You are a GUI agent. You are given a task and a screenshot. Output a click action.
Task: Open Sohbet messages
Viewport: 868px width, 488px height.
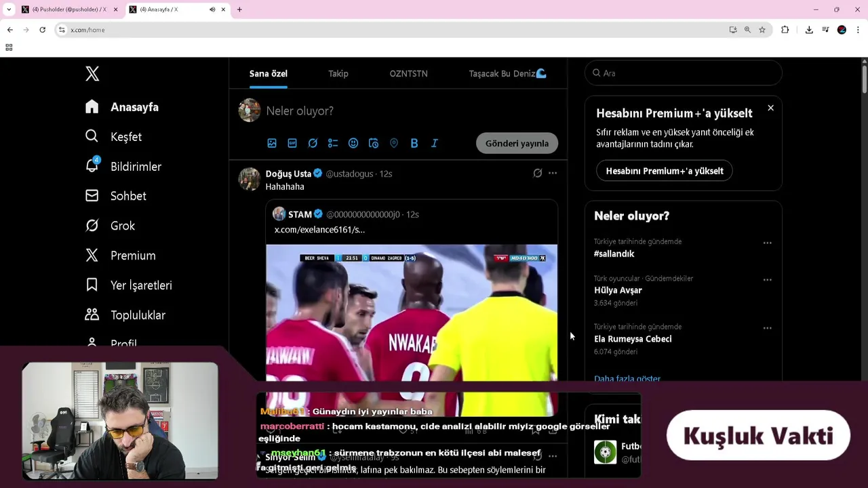(x=115, y=196)
